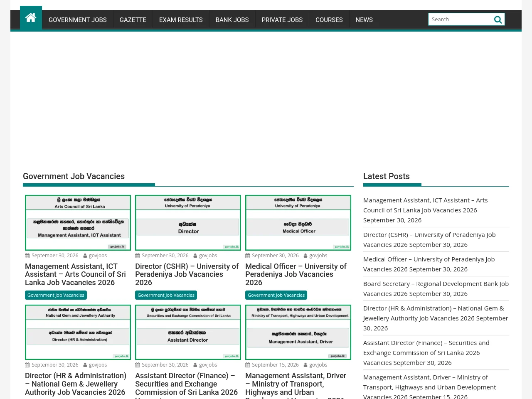Screen dimensions: 532x399
Task: Focus the Search input field
Action: click(x=460, y=20)
